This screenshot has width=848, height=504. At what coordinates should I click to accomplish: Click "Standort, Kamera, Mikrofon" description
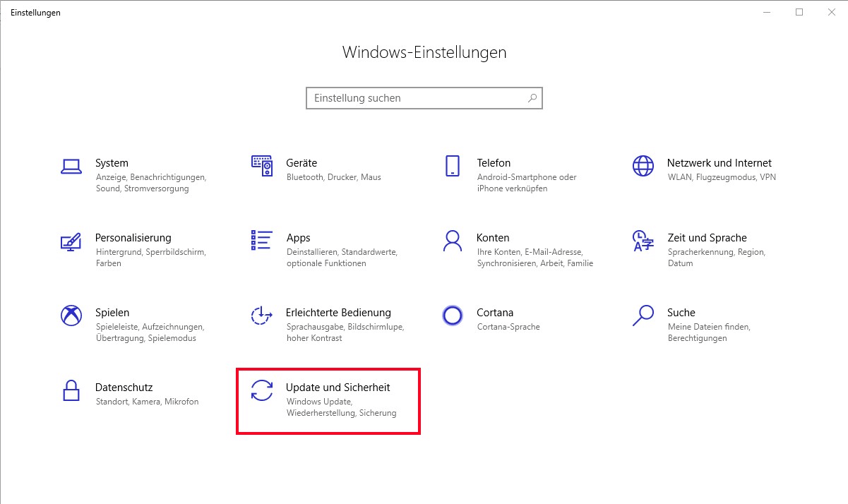click(147, 402)
